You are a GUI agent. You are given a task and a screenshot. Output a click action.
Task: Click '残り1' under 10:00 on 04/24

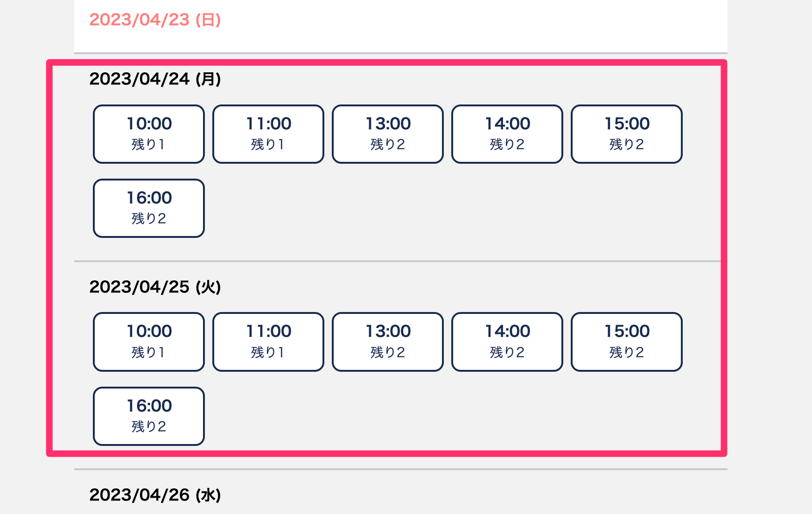pyautogui.click(x=148, y=145)
